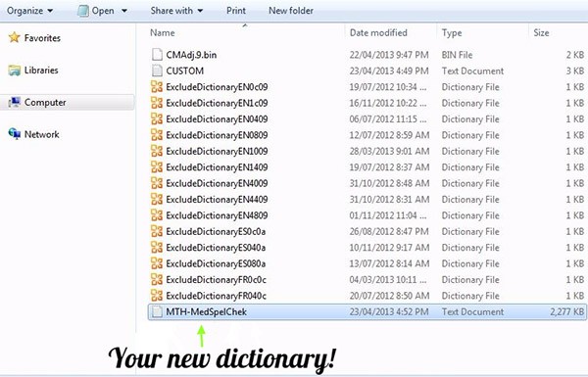The width and height of the screenshot is (588, 377).
Task: Click the 3 KB size value
Action: (575, 71)
